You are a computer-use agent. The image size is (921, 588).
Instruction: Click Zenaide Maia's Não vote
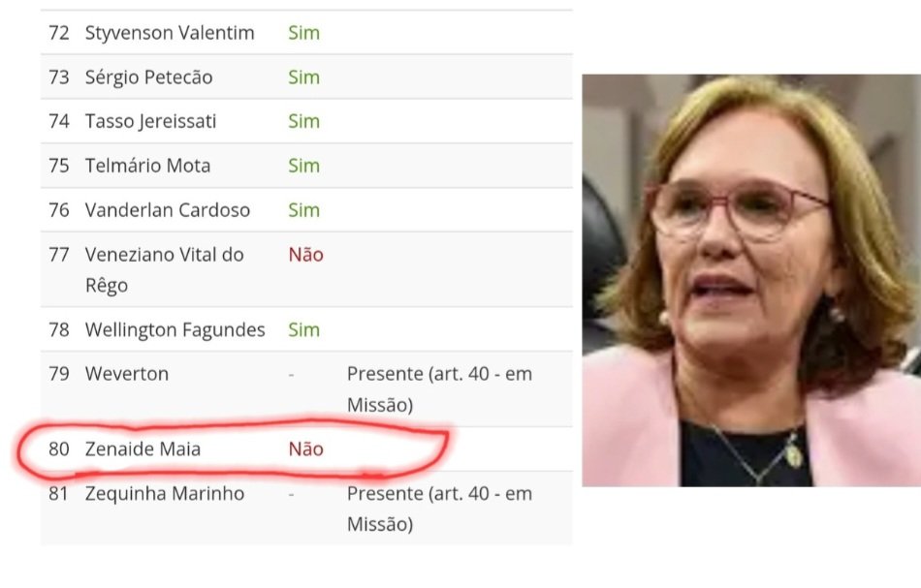[x=306, y=449]
